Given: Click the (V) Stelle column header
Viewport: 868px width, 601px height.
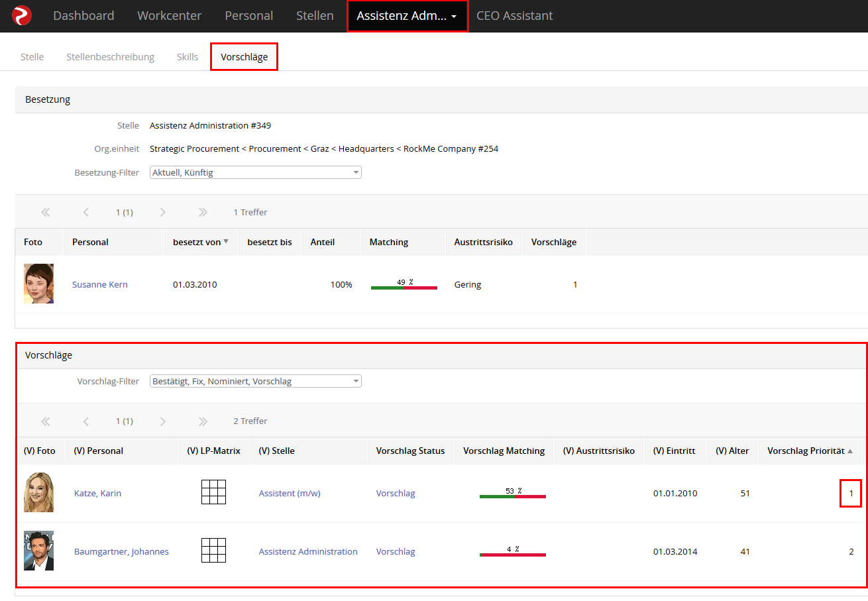Looking at the screenshot, I should [277, 451].
